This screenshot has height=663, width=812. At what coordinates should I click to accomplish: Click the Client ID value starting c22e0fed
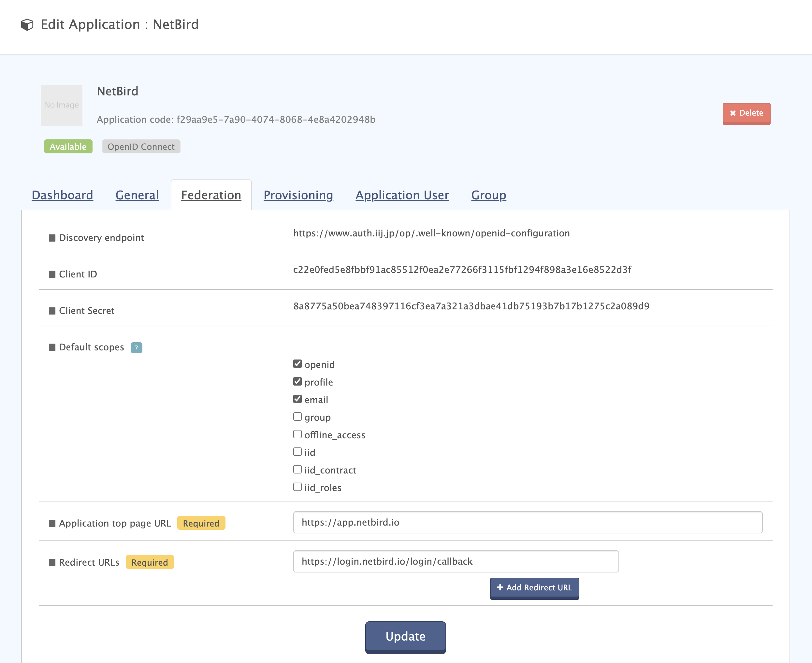462,270
